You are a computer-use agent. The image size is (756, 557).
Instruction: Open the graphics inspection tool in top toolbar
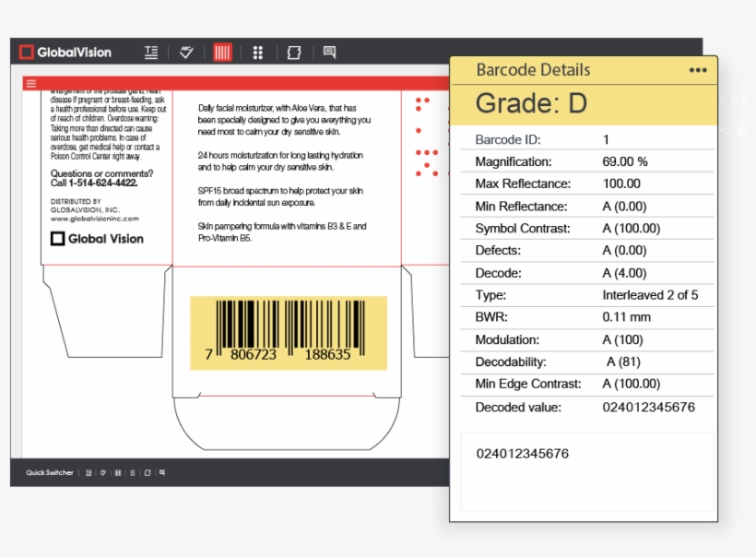tap(293, 52)
